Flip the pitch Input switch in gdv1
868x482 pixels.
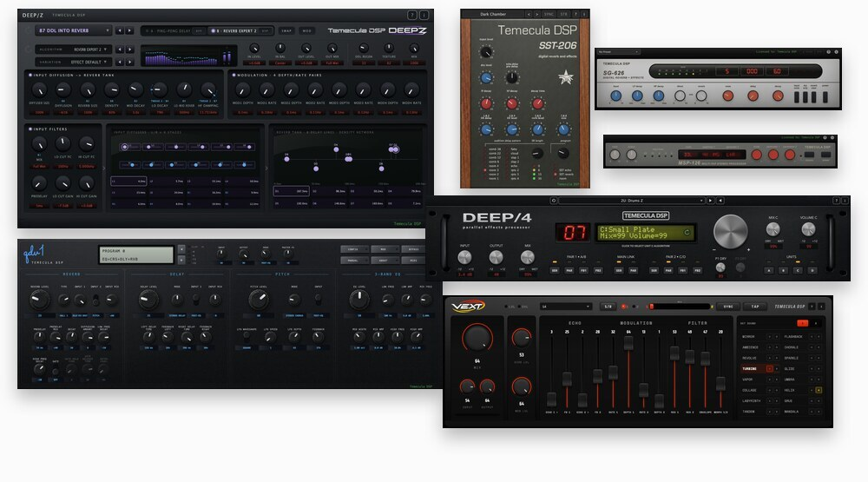click(x=318, y=299)
